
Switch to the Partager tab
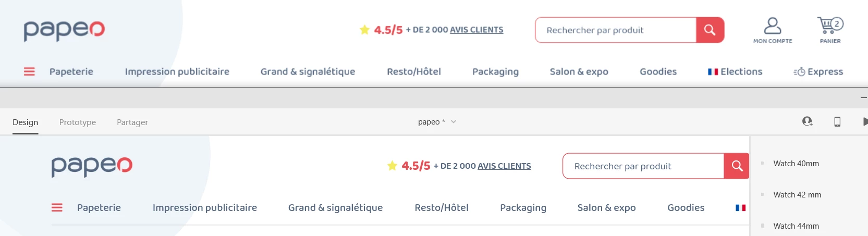coord(132,122)
